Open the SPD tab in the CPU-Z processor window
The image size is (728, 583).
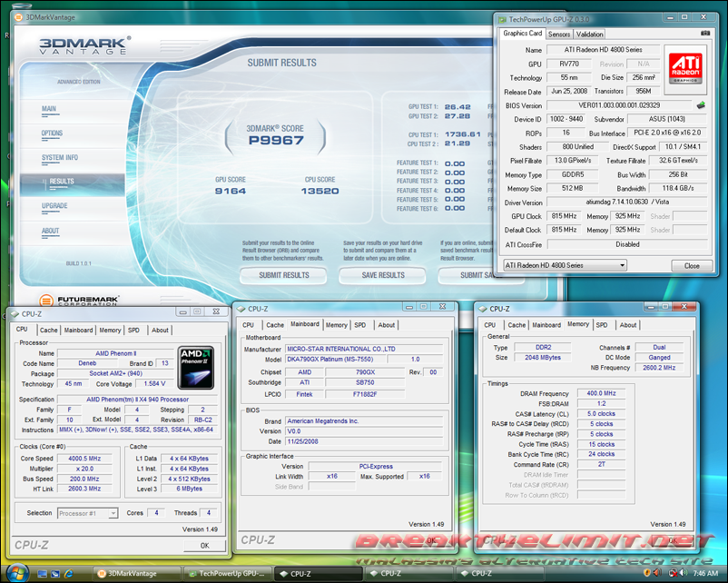[x=133, y=331]
